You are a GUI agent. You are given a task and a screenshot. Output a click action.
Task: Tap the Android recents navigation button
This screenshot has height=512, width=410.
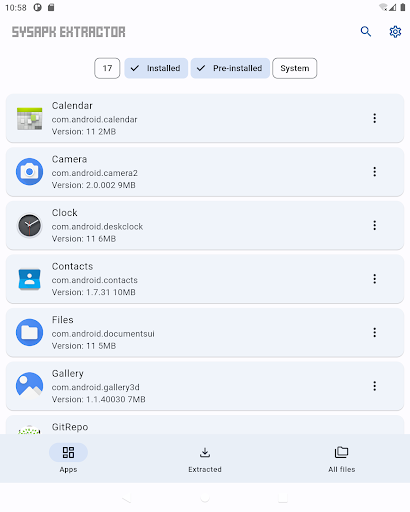pyautogui.click(x=283, y=498)
